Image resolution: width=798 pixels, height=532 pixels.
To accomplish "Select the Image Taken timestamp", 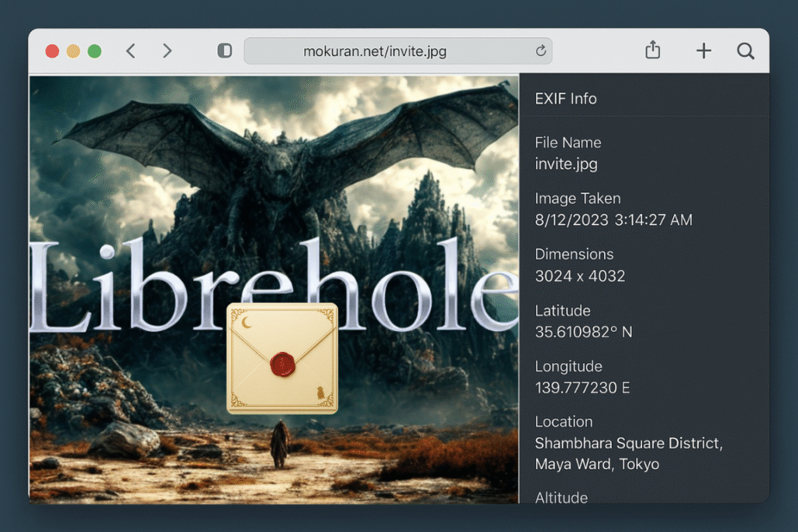I will [x=613, y=220].
